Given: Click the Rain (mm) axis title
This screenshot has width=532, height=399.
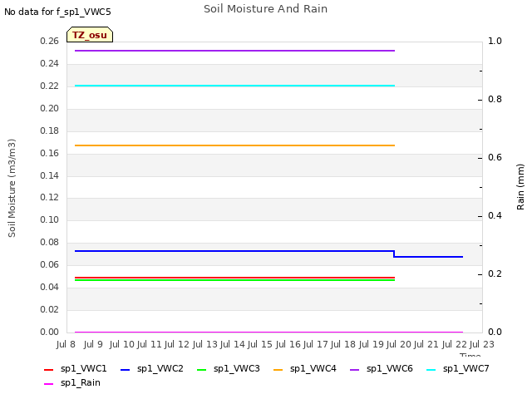Looking at the screenshot, I should pyautogui.click(x=520, y=186).
